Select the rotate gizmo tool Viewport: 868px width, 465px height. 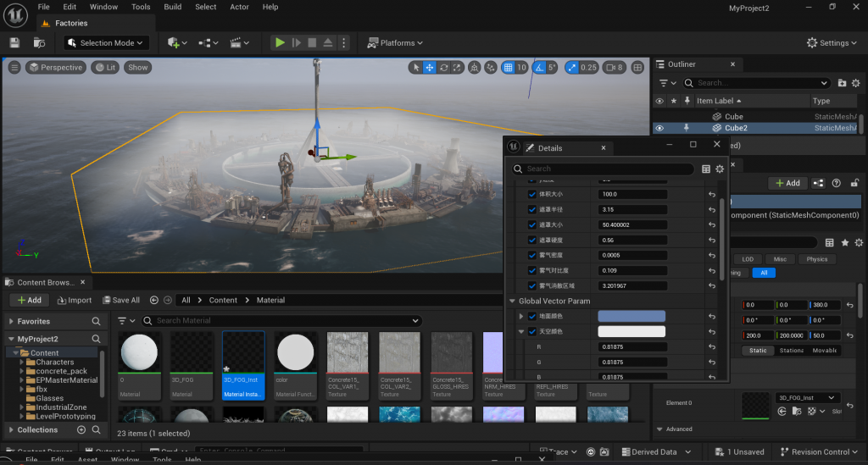(444, 68)
